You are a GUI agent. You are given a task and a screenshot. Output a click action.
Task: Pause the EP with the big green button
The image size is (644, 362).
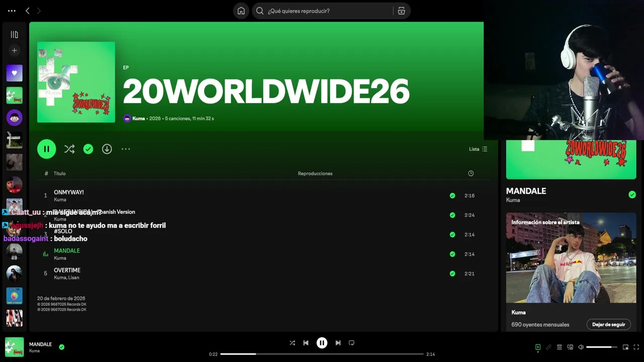click(46, 149)
